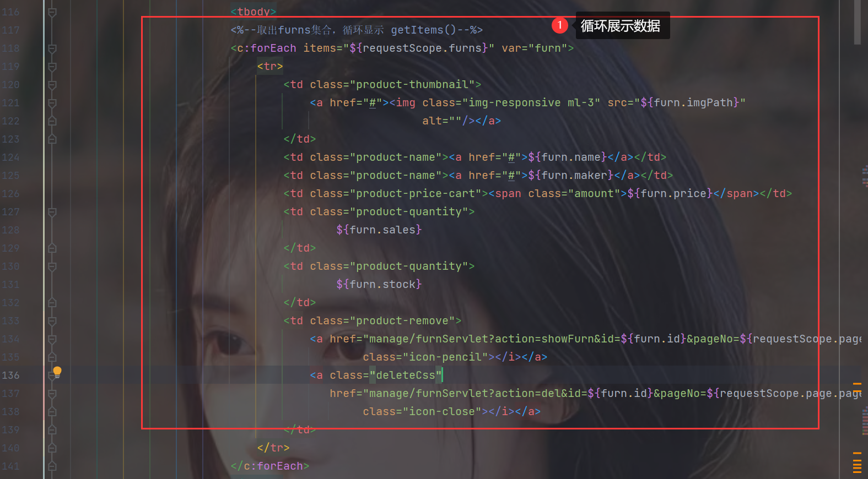Click line number 126 in gutter
Viewport: 868px width, 479px height.
[x=11, y=194]
